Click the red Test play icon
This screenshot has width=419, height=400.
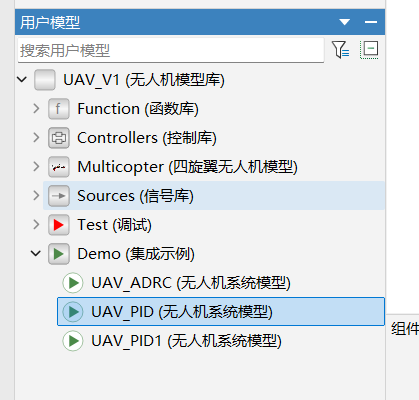[x=59, y=225]
